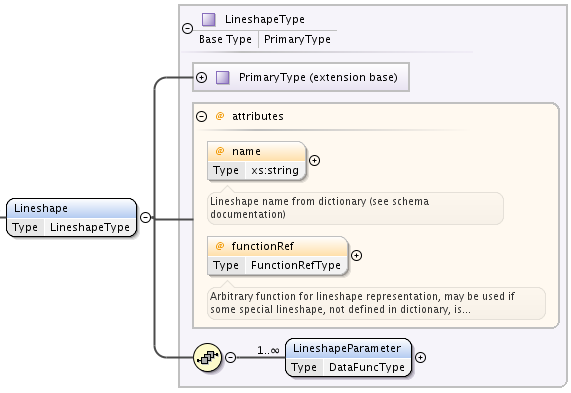Click the @ icon on functionRef attribute

point(220,246)
